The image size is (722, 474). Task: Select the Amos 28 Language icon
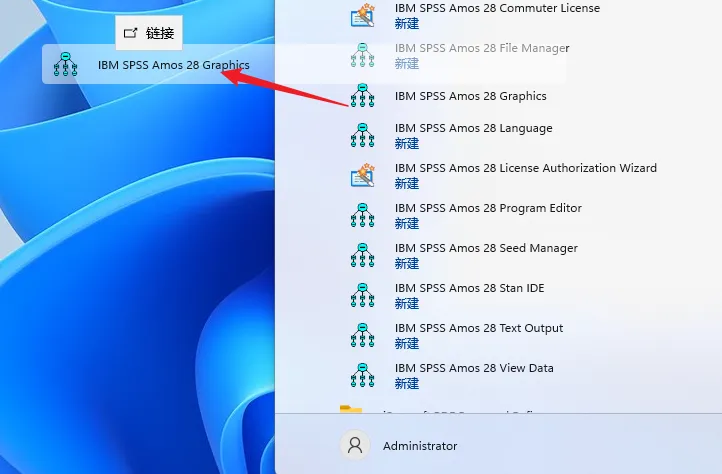tap(362, 135)
